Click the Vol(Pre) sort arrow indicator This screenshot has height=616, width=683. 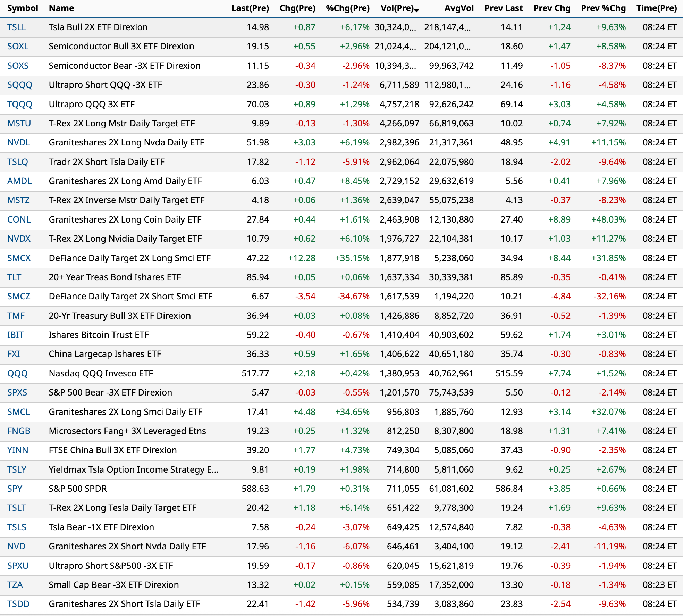[416, 11]
